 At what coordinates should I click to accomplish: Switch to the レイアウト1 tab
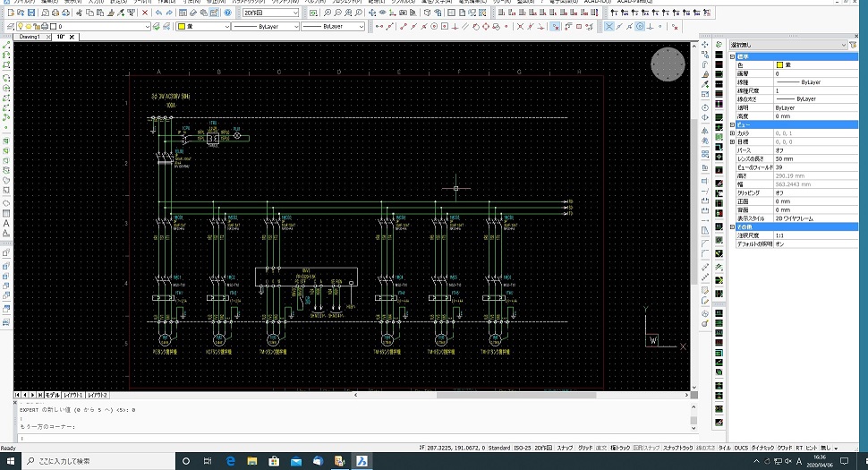click(x=73, y=395)
